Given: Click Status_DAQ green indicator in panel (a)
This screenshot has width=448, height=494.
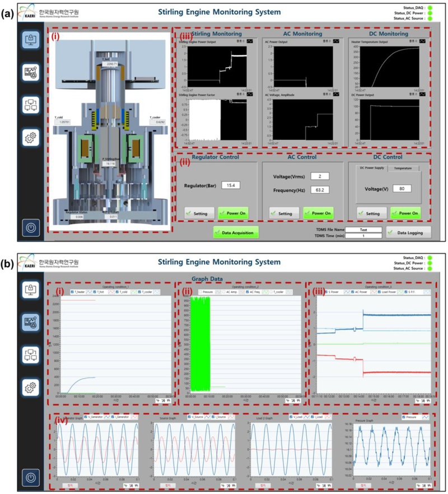Looking at the screenshot, I should 430,8.
